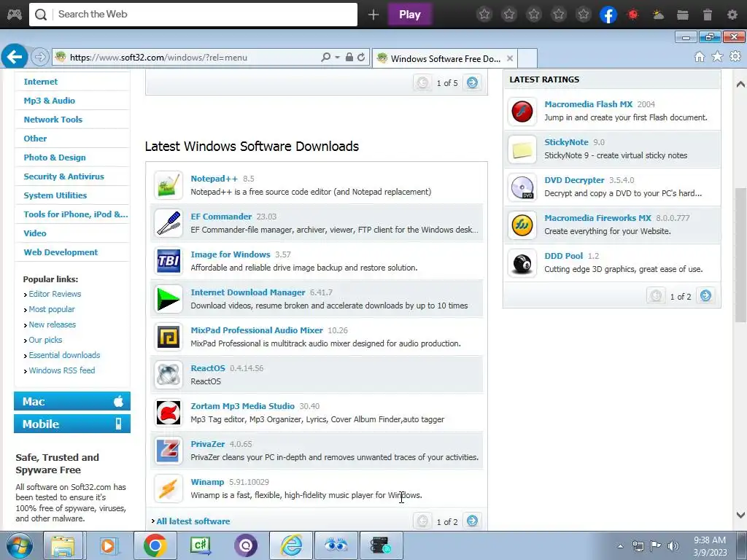Click the trash can icon in toolbar
The height and width of the screenshot is (560, 747).
[x=708, y=15]
